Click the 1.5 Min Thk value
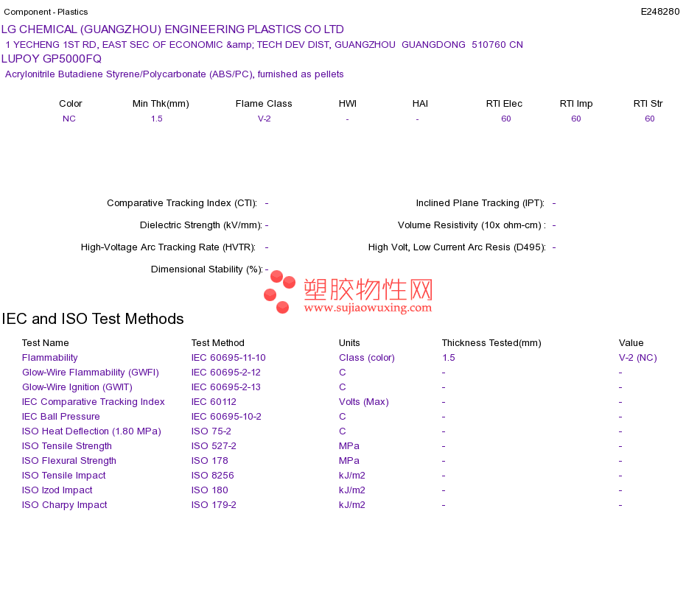Image resolution: width=700 pixels, height=589 pixels. [x=157, y=119]
